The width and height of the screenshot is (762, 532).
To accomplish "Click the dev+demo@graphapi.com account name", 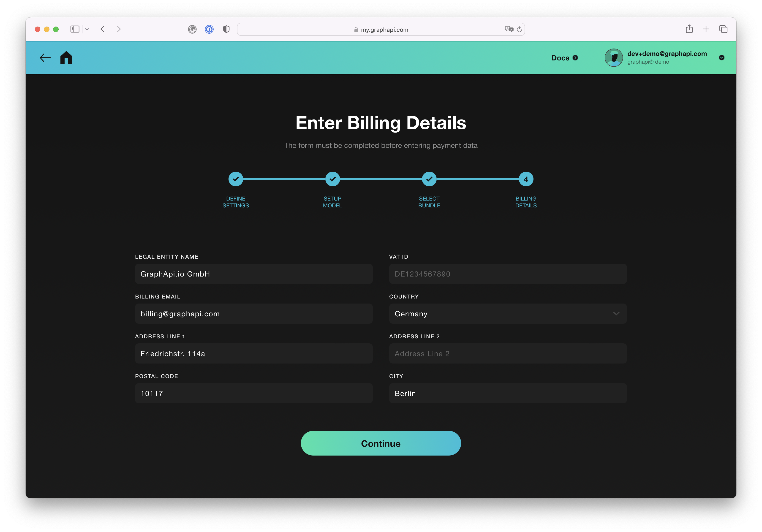I will coord(667,54).
